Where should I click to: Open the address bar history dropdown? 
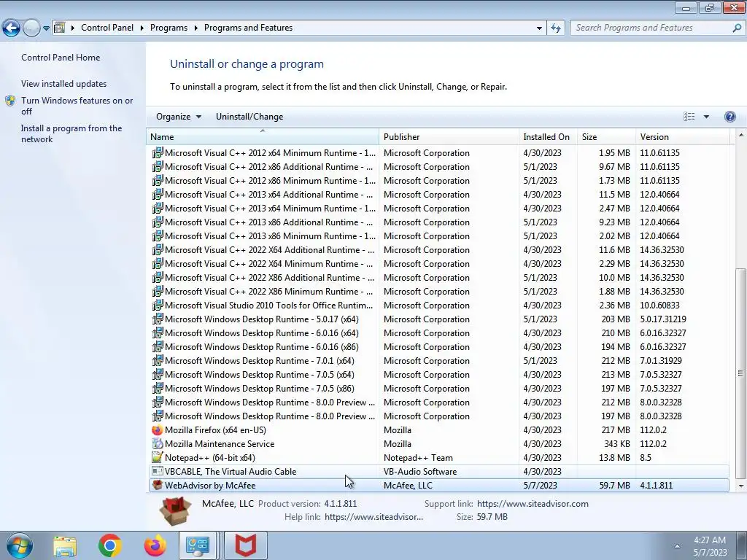[x=539, y=28]
